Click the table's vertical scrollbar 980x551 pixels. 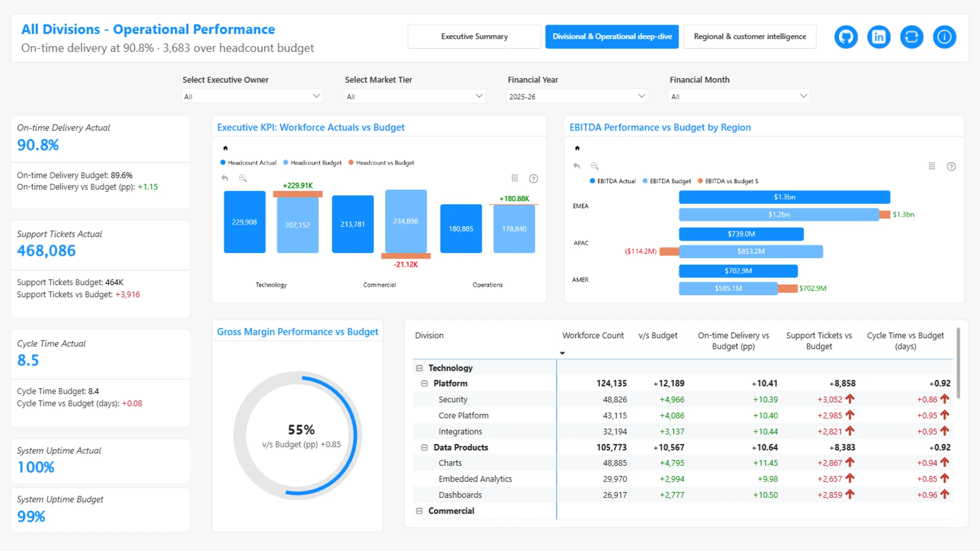[958, 363]
